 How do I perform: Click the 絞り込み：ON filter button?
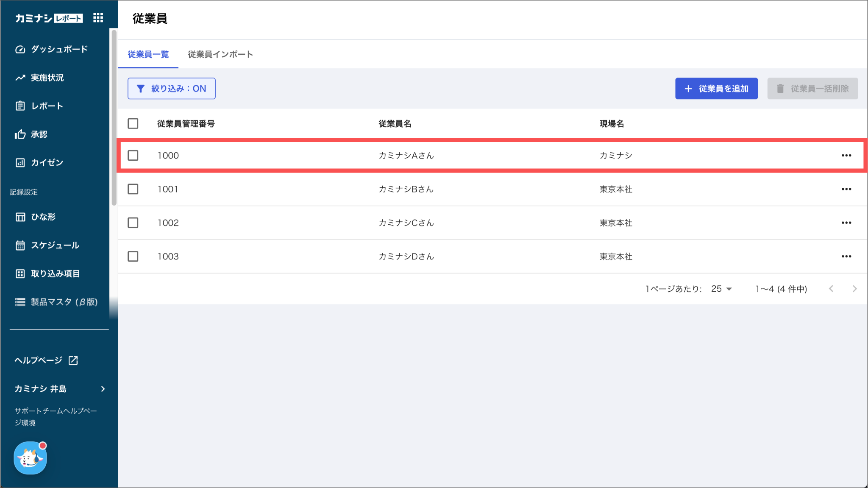171,89
